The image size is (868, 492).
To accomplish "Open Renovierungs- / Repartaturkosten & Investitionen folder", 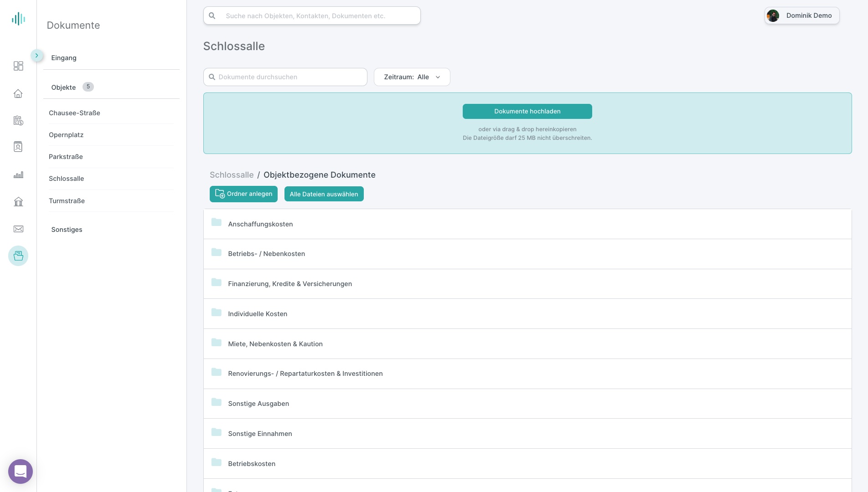I will 527,374.
